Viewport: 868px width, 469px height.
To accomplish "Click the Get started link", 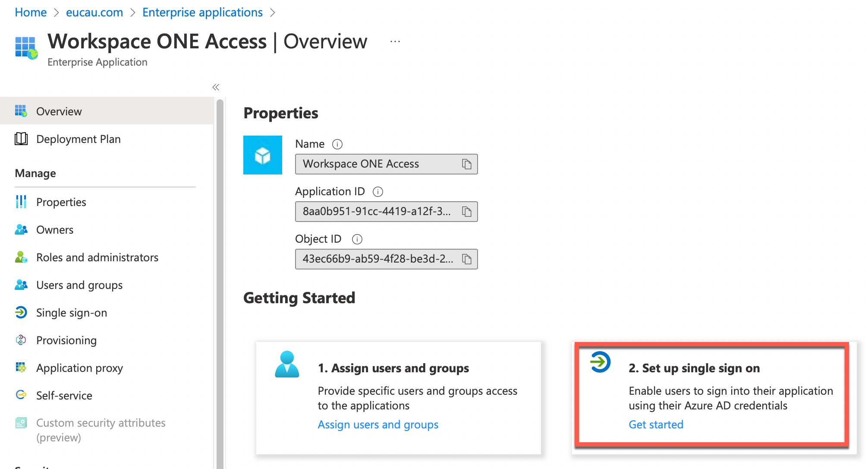I will click(656, 425).
